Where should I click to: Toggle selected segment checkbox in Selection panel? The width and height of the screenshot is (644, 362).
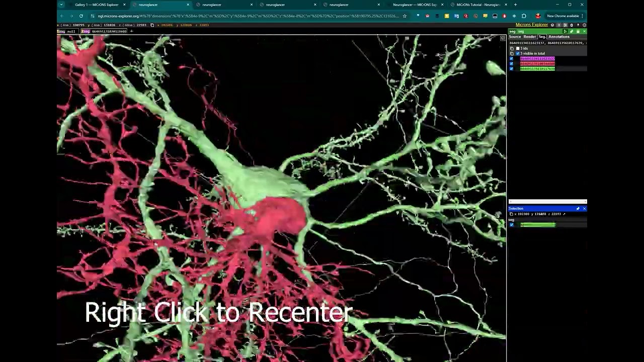pyautogui.click(x=512, y=225)
